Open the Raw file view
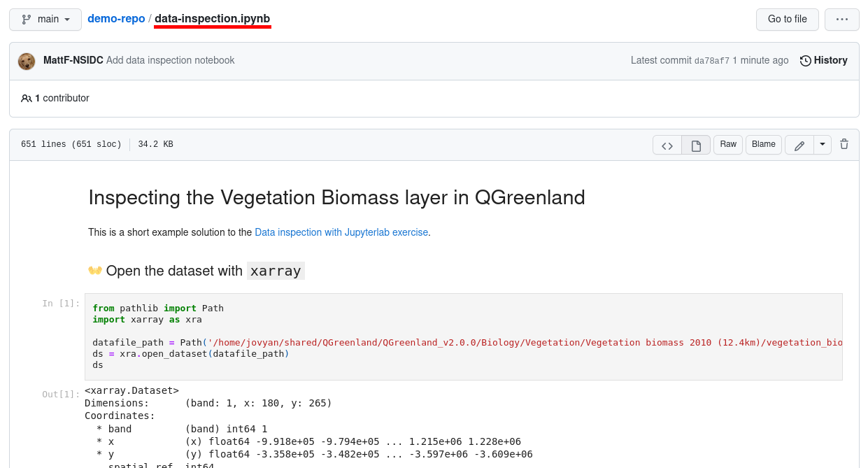This screenshot has height=468, width=868. (x=728, y=144)
